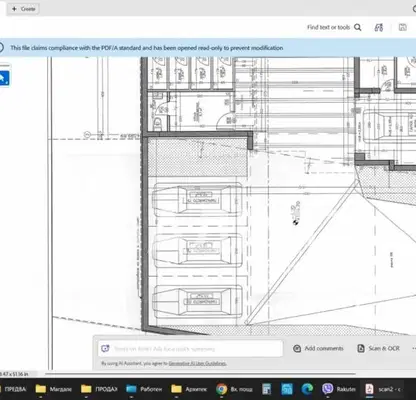Click Add comments in the bottom bar

pyautogui.click(x=318, y=348)
